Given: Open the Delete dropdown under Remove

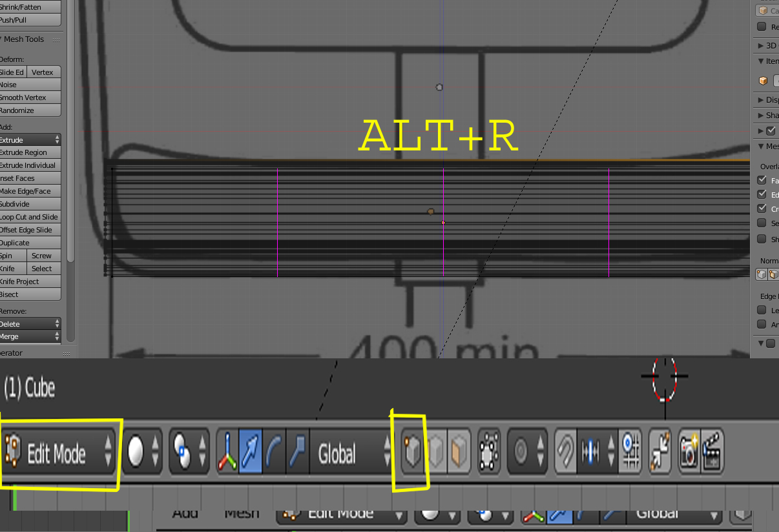Looking at the screenshot, I should pyautogui.click(x=30, y=323).
